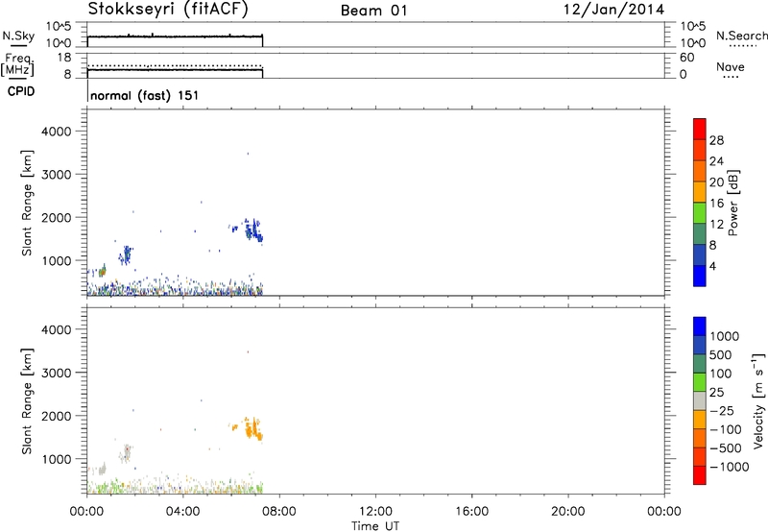Click the gray velocity cluster near 01:40

tap(126, 452)
